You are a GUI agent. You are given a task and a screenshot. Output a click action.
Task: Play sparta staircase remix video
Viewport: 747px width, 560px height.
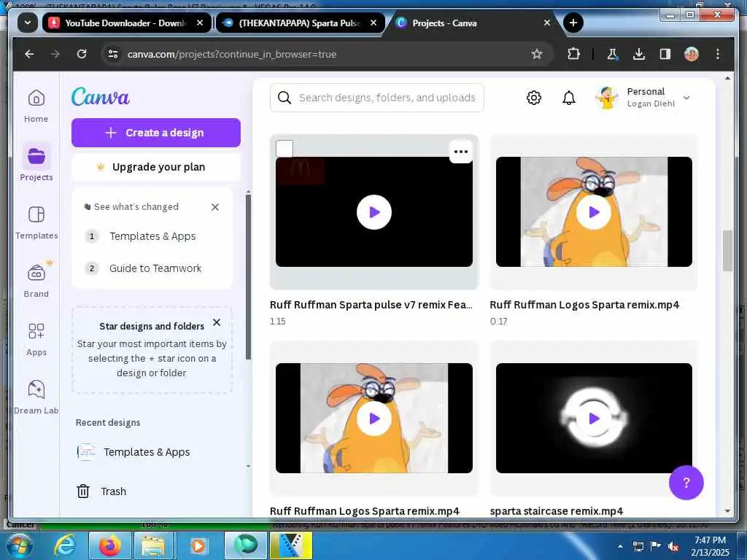click(594, 418)
